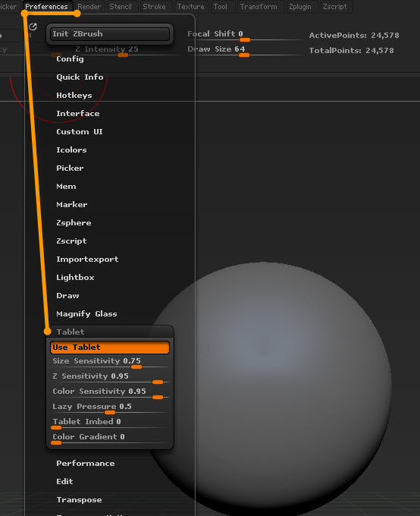This screenshot has width=420, height=516.
Task: Expand the Importexport section
Action: point(87,259)
